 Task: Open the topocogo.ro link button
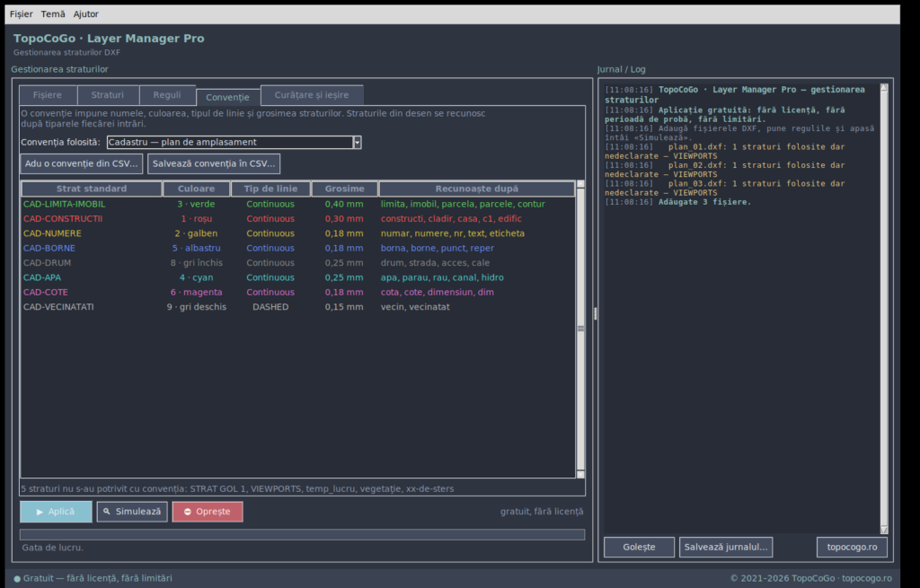tap(852, 547)
